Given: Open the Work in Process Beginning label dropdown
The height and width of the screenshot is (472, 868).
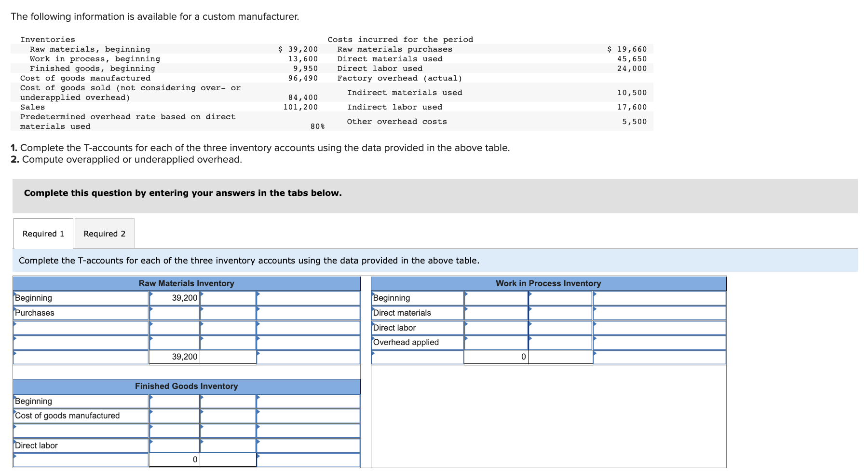Looking at the screenshot, I should (x=418, y=298).
